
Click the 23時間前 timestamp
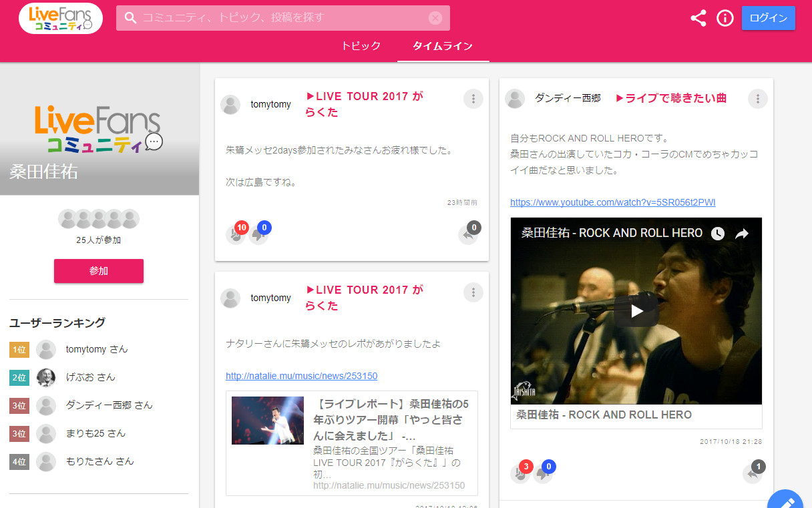462,202
